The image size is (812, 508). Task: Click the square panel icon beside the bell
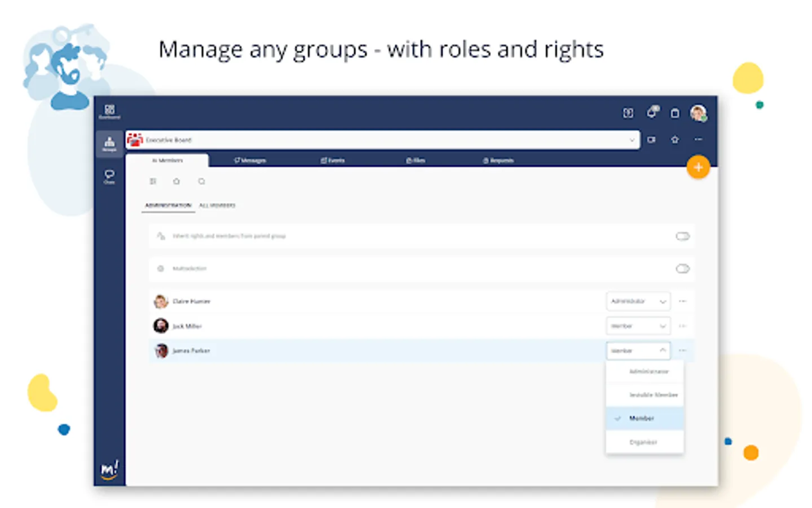click(x=628, y=113)
